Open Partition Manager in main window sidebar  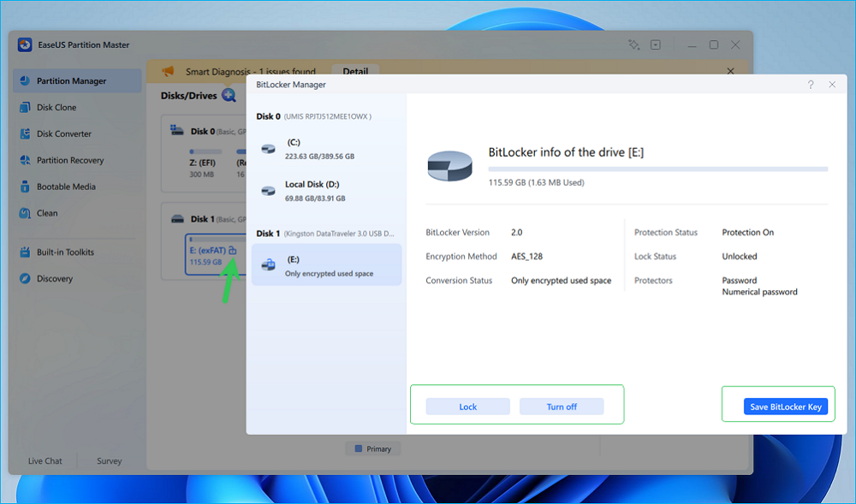point(77,80)
